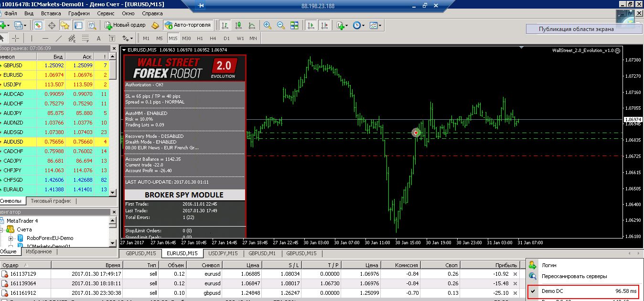Toggle the Navigator panel star-folder icon
The width and height of the screenshot is (644, 301).
pos(64,25)
